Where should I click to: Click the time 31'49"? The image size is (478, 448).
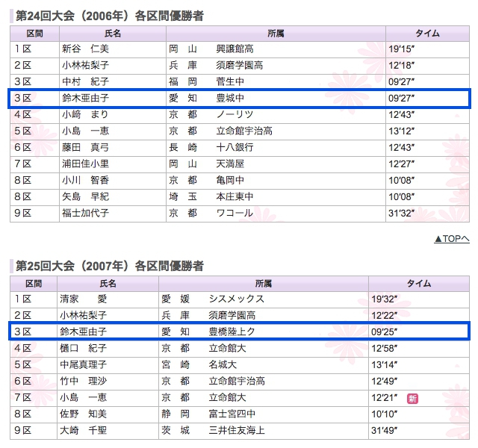(385, 431)
